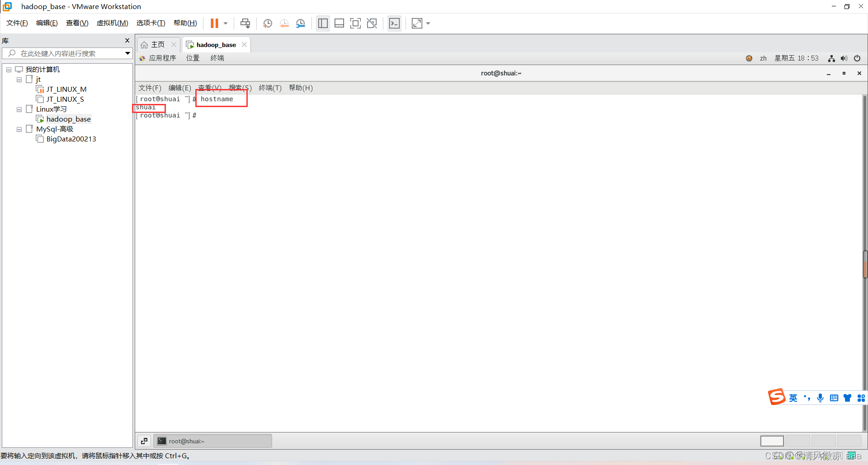Click the guest clock 星期五 18:53
The height and width of the screenshot is (465, 868).
797,58
